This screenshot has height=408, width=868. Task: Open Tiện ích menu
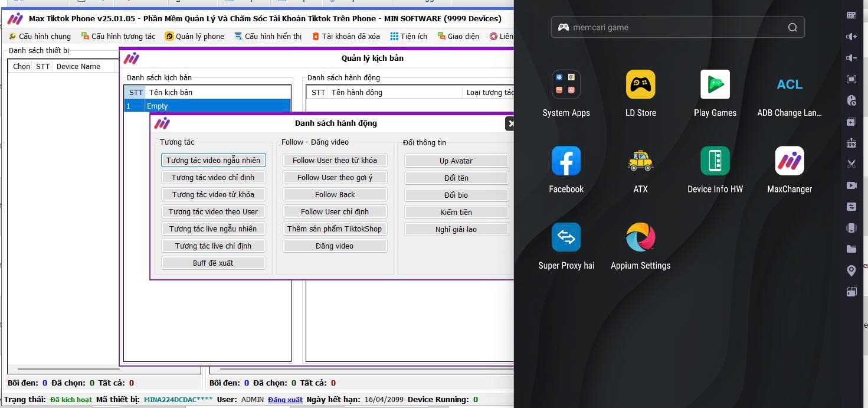coord(408,36)
